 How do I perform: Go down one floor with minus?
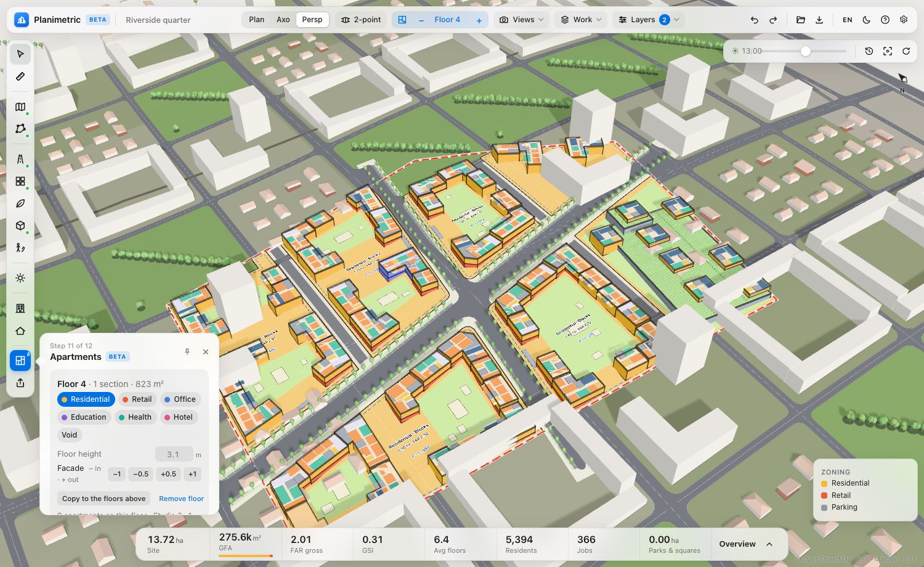point(421,20)
